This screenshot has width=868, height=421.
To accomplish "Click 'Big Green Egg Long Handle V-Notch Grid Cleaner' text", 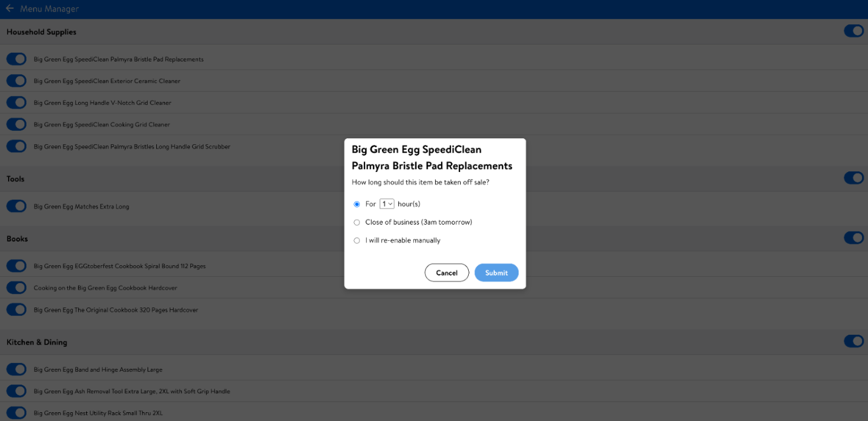I will tap(102, 103).
